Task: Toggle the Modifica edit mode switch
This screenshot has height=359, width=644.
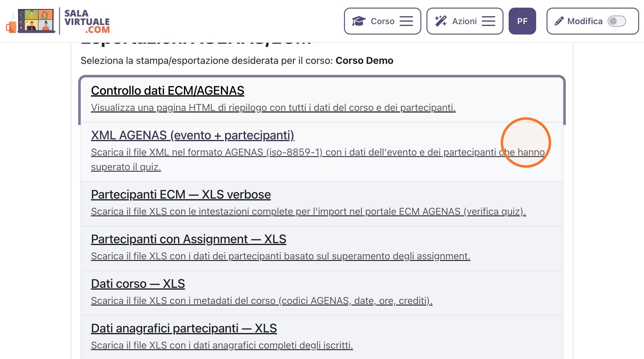Action: coord(617,21)
